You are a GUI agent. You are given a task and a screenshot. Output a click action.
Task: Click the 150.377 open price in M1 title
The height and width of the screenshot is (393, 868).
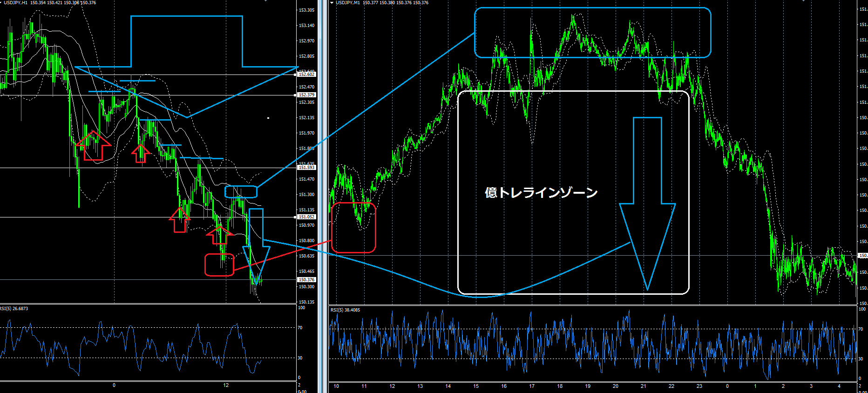[370, 3]
